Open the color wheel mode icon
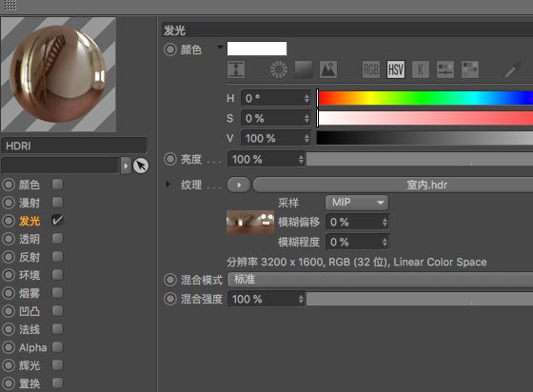 [278, 69]
